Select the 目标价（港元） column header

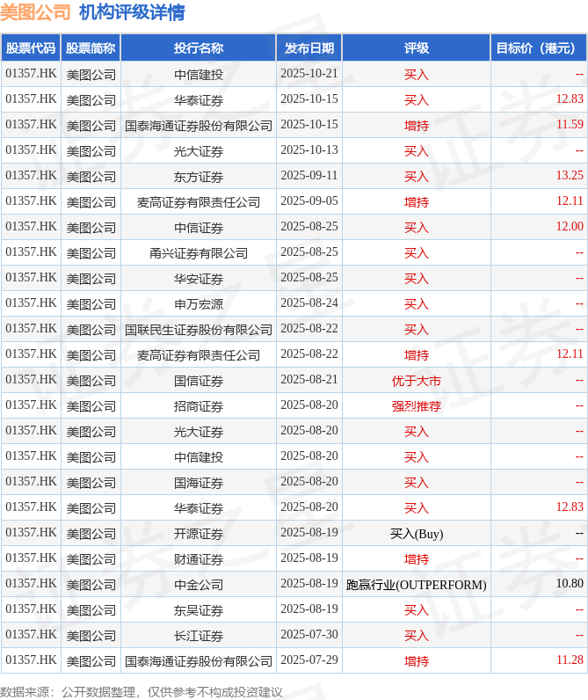[x=539, y=47]
